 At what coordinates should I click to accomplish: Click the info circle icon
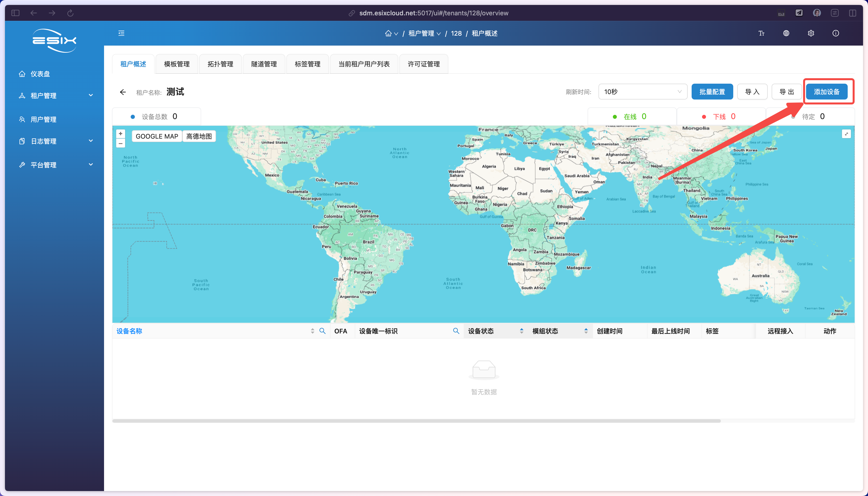coord(836,33)
